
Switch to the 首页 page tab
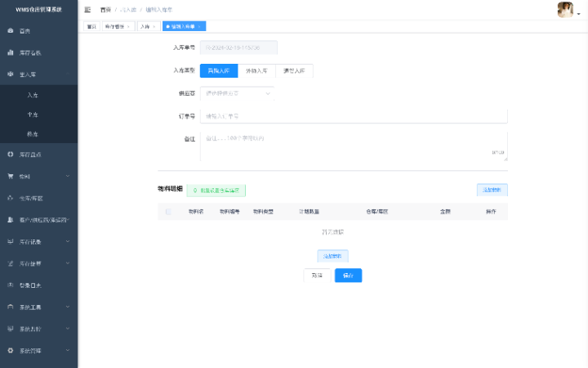[x=91, y=26]
